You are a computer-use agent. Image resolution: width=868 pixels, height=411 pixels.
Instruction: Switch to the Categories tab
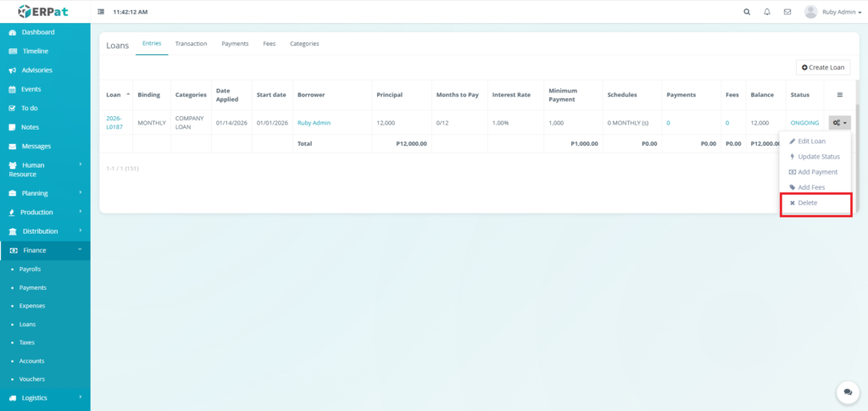304,43
